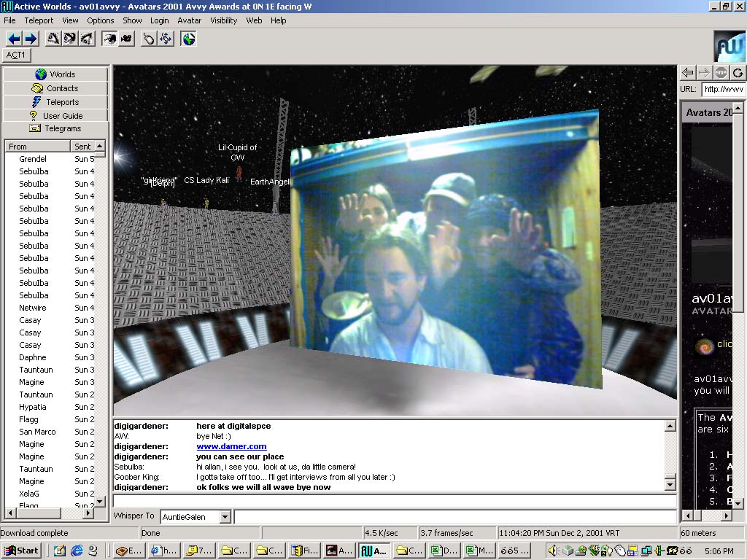Click the blue back arrow in toolbar
Viewport: 747px width, 560px height.
(x=14, y=39)
